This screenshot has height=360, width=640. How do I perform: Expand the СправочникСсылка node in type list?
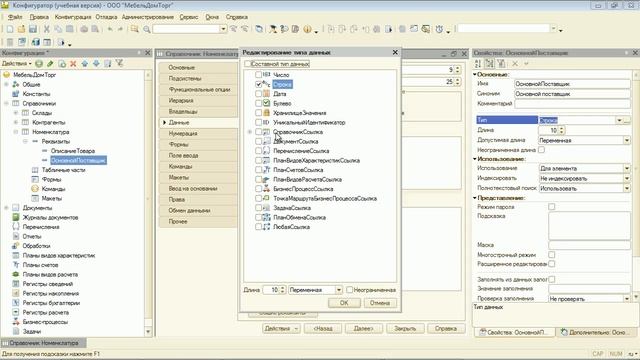point(249,132)
